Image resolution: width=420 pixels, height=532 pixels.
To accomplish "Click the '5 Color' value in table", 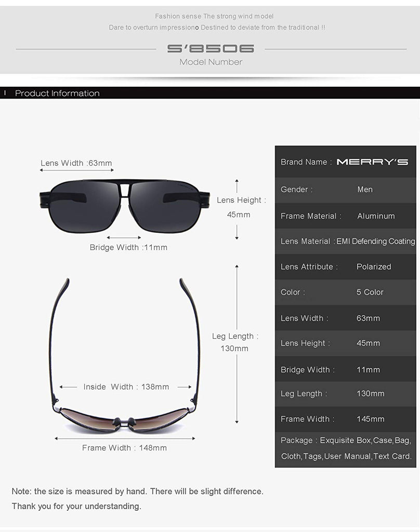I will [x=370, y=292].
